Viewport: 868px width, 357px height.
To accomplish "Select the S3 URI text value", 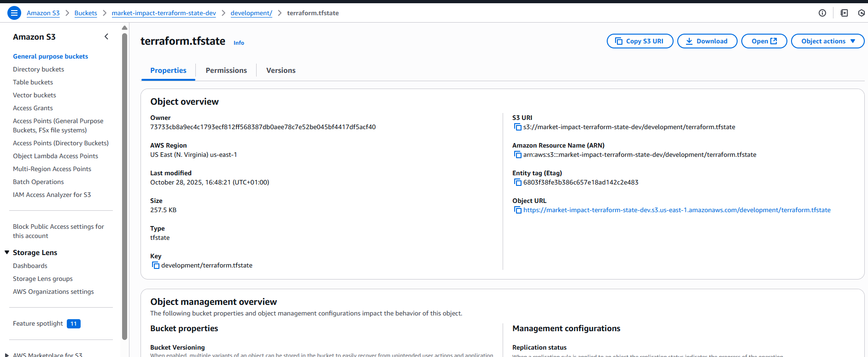I will click(x=629, y=127).
